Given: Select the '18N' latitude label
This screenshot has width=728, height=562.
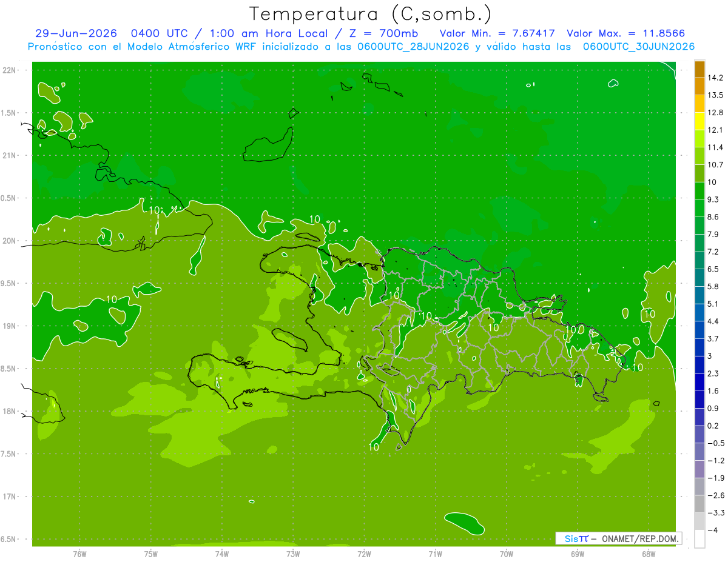Looking at the screenshot, I should [x=9, y=411].
